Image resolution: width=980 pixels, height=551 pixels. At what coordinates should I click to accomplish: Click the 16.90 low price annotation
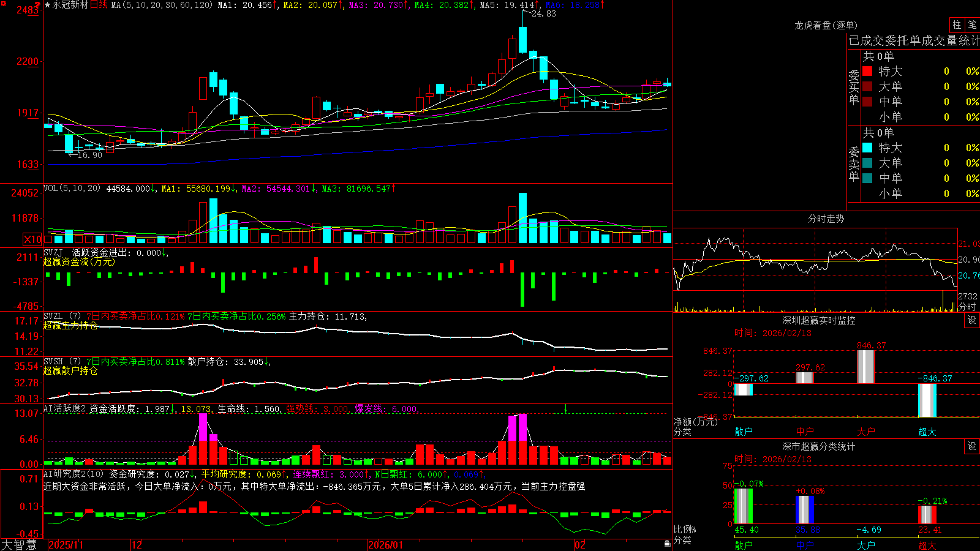click(x=90, y=155)
